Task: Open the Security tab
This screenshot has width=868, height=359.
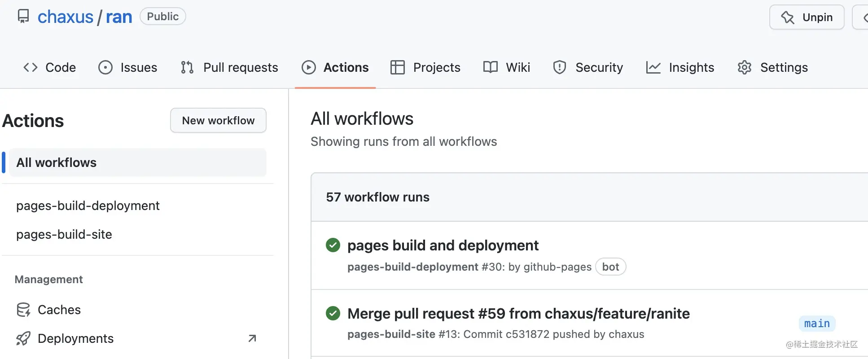Action: pos(588,67)
